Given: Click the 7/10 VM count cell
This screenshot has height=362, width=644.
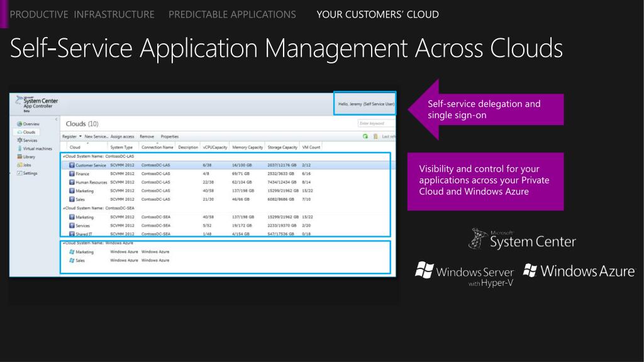Looking at the screenshot, I should [306, 199].
